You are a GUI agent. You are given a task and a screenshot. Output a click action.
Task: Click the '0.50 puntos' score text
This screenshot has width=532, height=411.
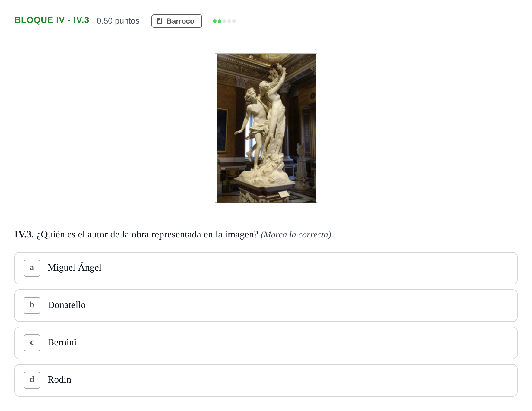tap(118, 21)
